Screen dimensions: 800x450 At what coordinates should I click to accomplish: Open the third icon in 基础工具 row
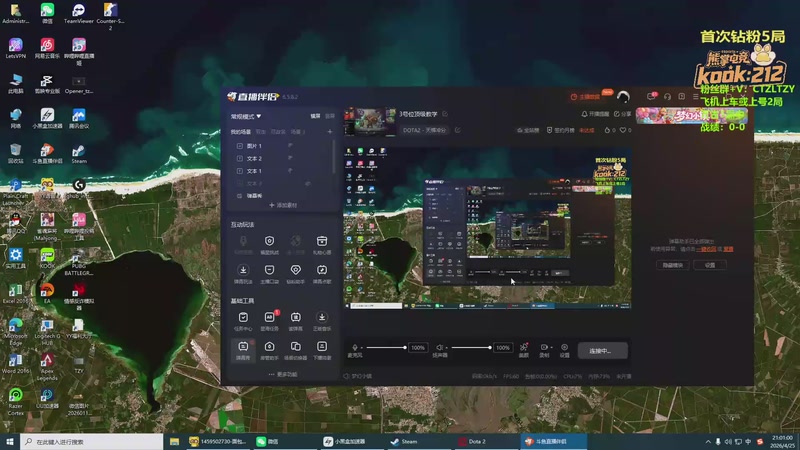click(x=295, y=321)
